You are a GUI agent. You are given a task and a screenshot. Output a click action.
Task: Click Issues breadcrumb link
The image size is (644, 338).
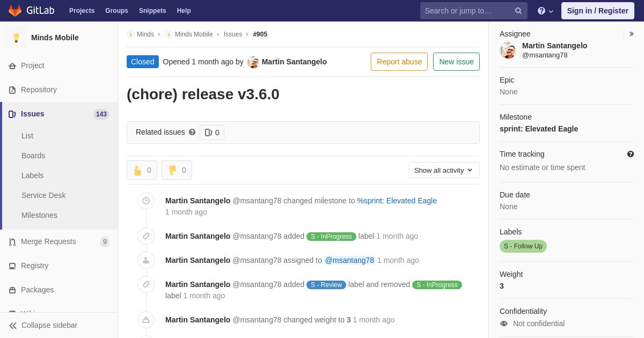tap(233, 34)
